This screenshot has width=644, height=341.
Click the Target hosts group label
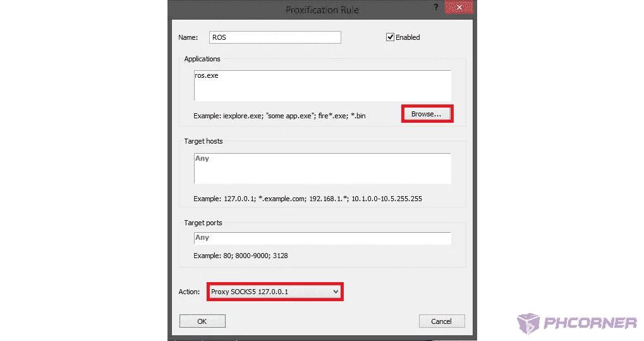point(204,141)
